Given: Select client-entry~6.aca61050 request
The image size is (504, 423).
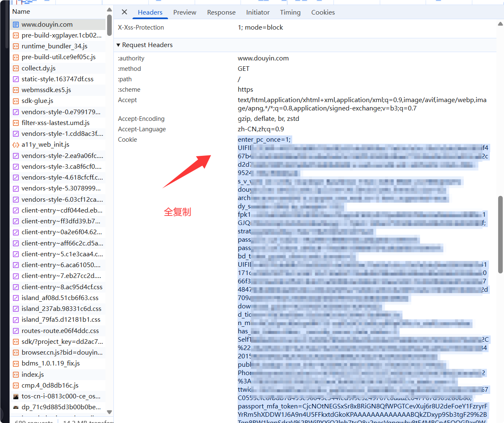Looking at the screenshot, I should coord(58,265).
